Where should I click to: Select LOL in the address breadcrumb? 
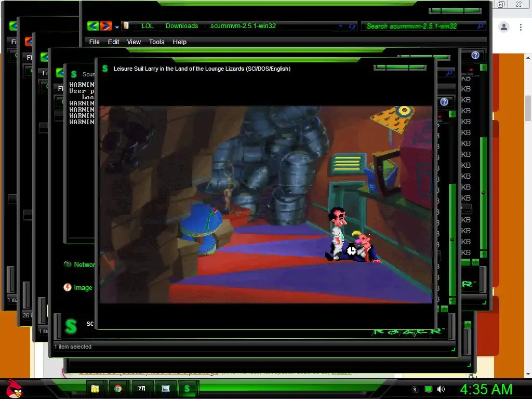(x=148, y=26)
